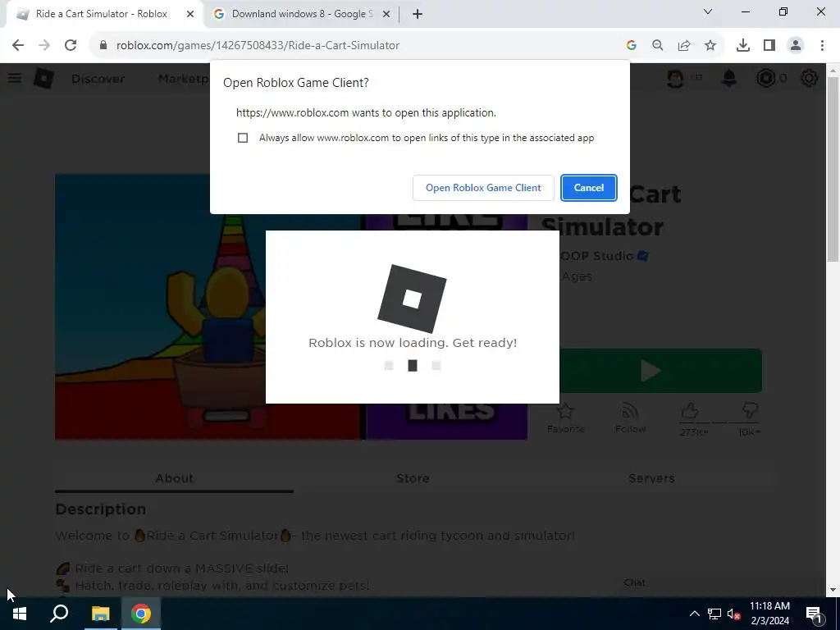Open a new browser tab

pyautogui.click(x=418, y=14)
